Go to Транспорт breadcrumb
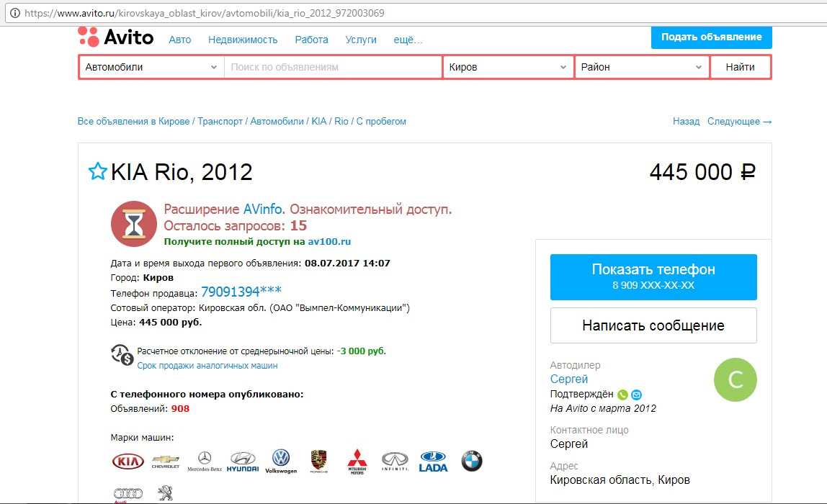 (220, 121)
